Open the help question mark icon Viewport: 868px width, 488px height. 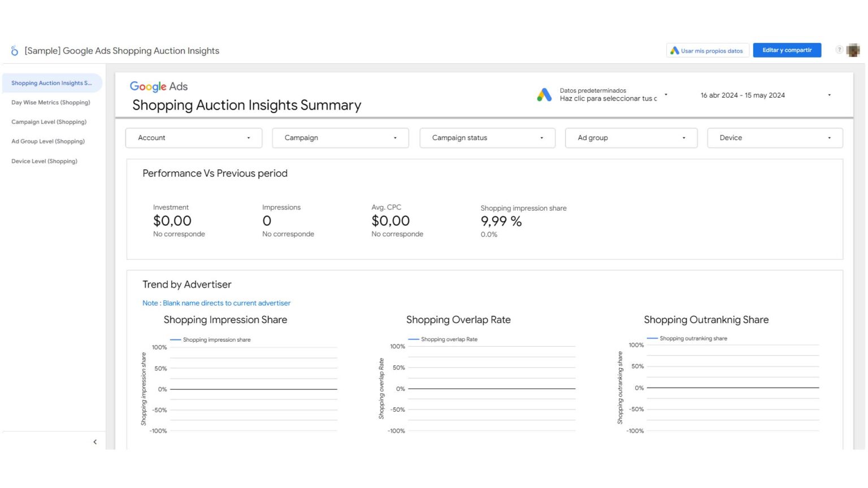(839, 50)
